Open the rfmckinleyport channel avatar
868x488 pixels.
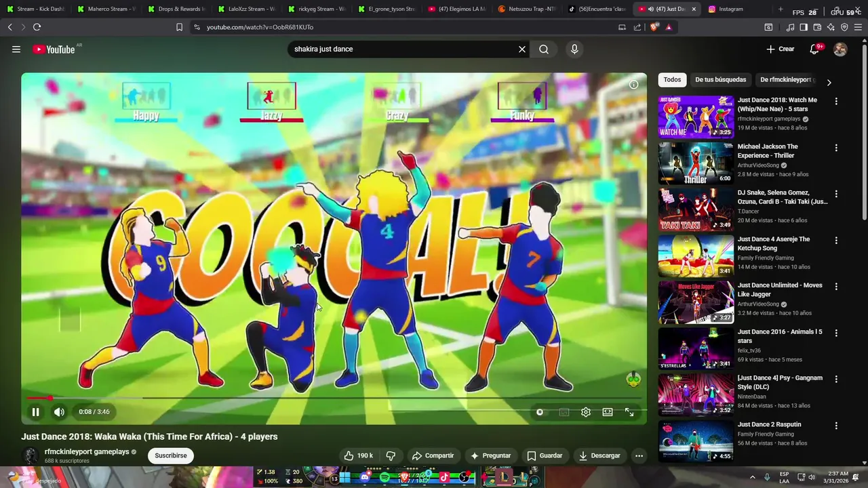tap(30, 455)
